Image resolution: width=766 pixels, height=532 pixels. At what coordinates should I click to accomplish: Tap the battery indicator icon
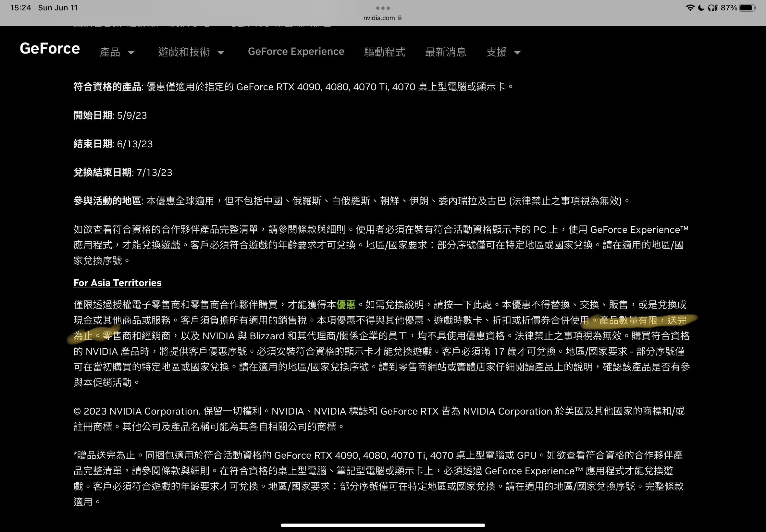tap(747, 8)
